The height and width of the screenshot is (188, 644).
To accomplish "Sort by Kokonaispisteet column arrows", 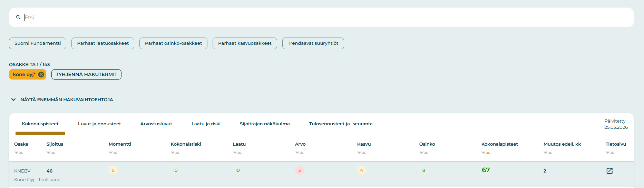I will point(486,153).
